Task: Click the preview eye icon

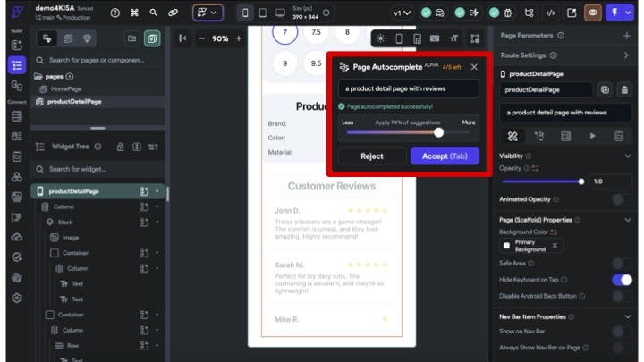Action: click(x=593, y=13)
